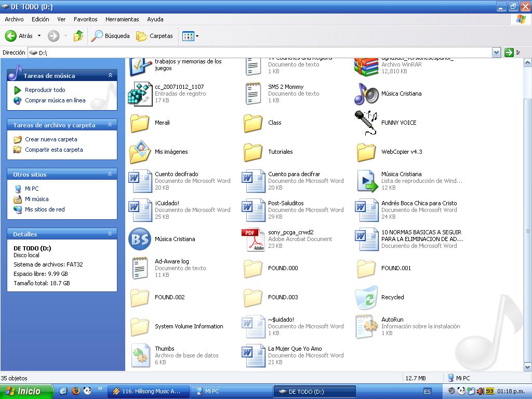532x399 pixels.
Task: Select the Mis imágenes folder icon
Action: [x=140, y=152]
